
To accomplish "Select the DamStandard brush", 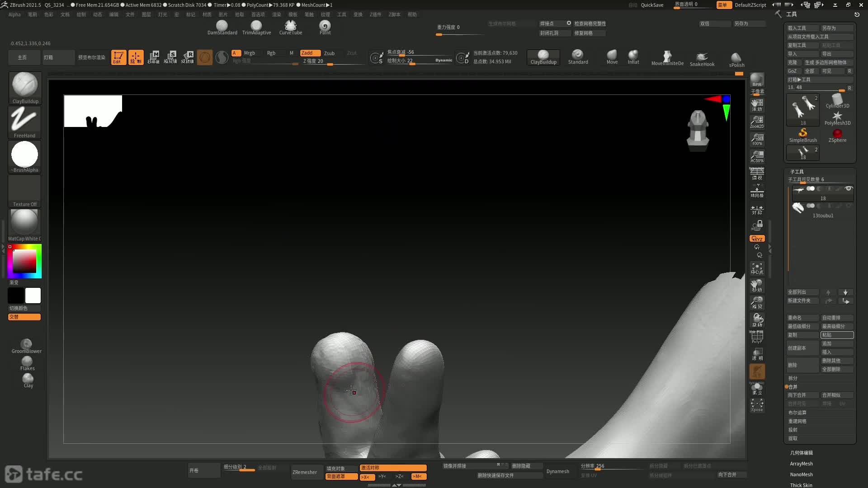I will [222, 28].
